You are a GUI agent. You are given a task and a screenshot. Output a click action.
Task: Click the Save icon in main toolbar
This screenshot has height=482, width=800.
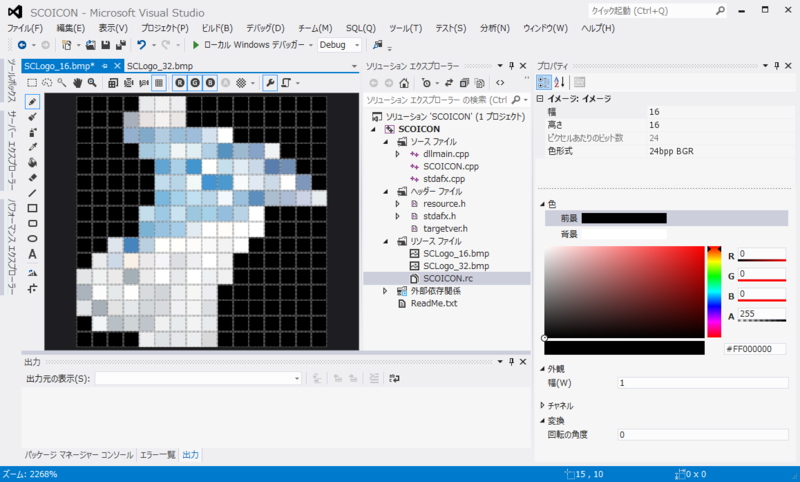click(106, 45)
